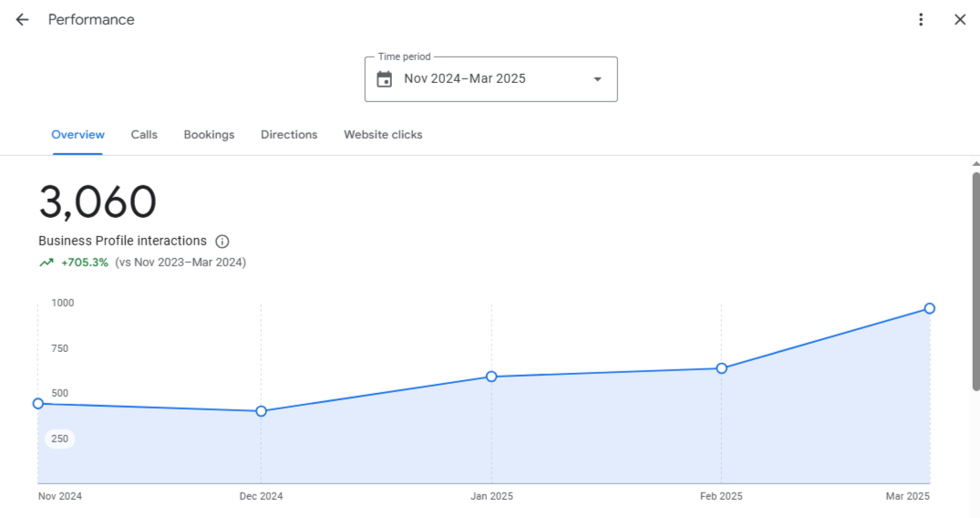Click the vertical scrollbar thumb
This screenshot has height=518, width=980.
click(975, 282)
